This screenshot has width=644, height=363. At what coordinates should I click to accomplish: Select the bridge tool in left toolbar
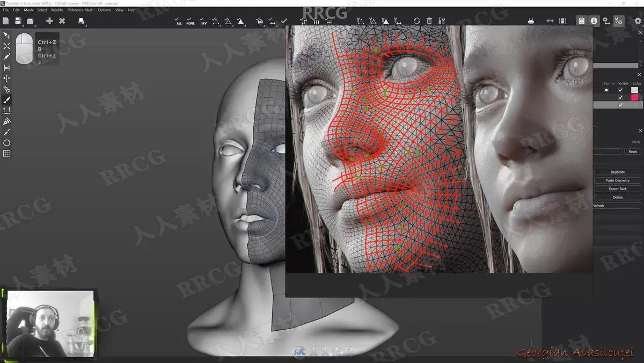[x=6, y=67]
